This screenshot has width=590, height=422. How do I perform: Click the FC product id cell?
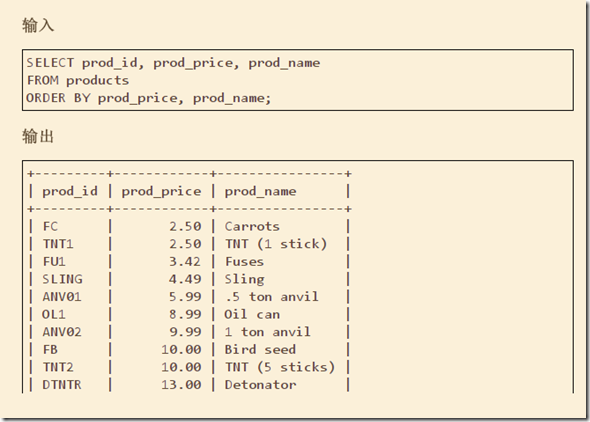[x=50, y=226]
